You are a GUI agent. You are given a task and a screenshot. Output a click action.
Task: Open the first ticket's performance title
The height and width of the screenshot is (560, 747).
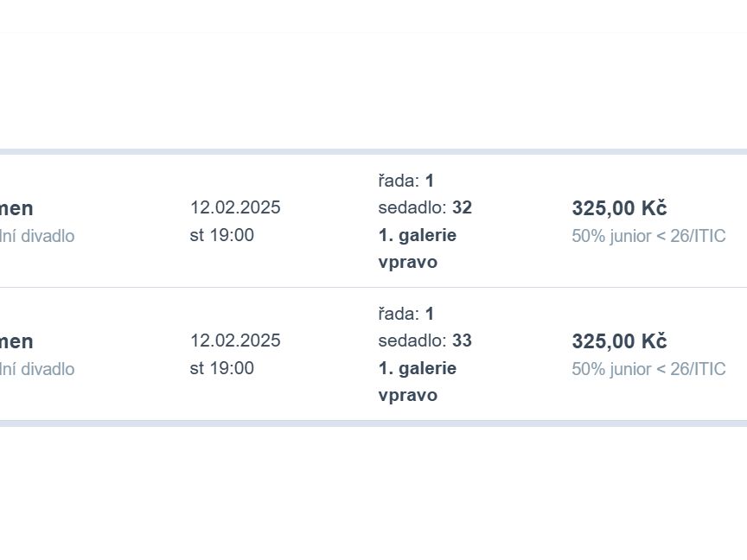(16, 208)
